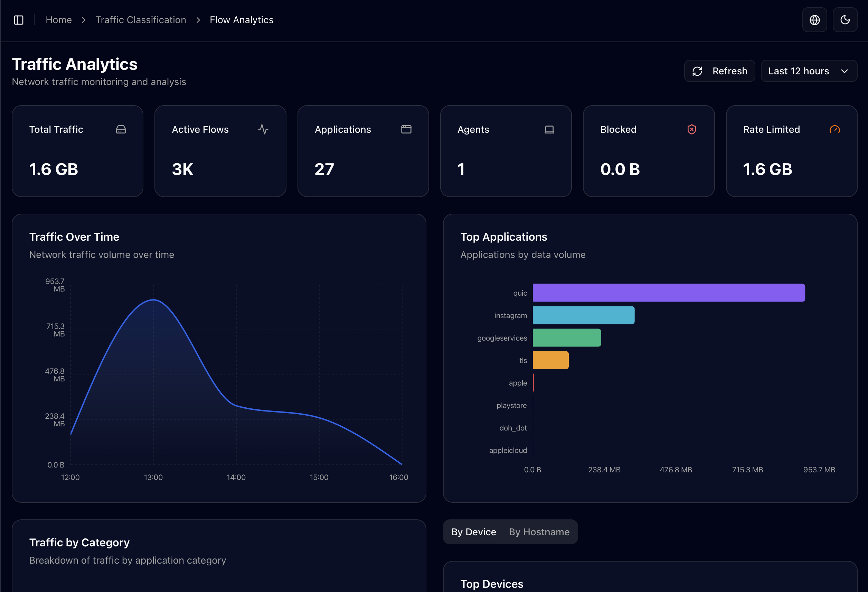The width and height of the screenshot is (868, 592).
Task: Click the 12:00 time axis label
Action: [x=70, y=477]
